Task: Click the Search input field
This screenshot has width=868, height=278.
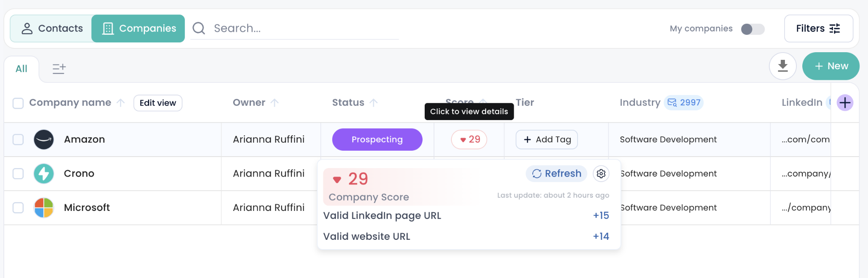Action: (x=305, y=28)
